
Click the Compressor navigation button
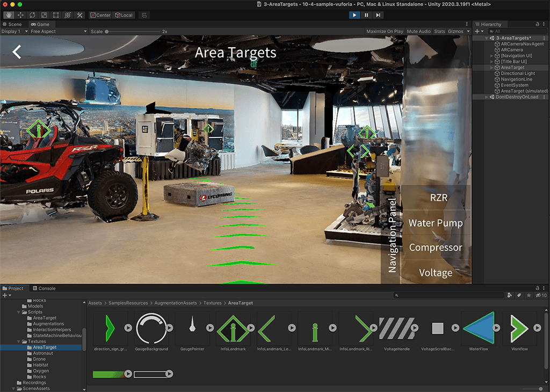pos(435,248)
